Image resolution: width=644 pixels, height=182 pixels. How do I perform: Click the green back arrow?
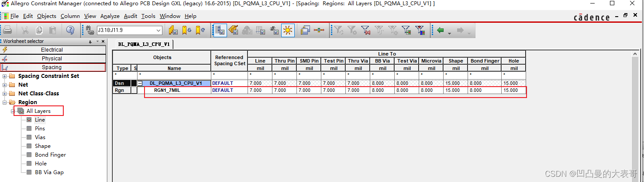(x=440, y=30)
